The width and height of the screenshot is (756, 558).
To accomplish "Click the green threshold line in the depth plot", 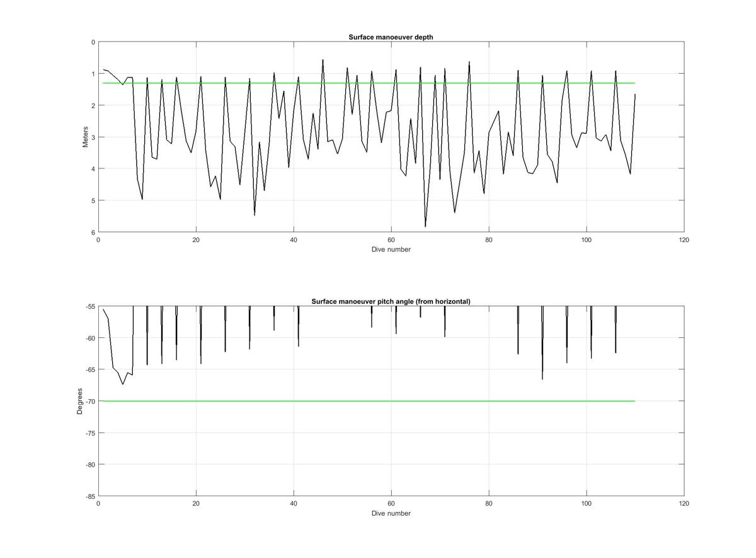I will tap(369, 83).
